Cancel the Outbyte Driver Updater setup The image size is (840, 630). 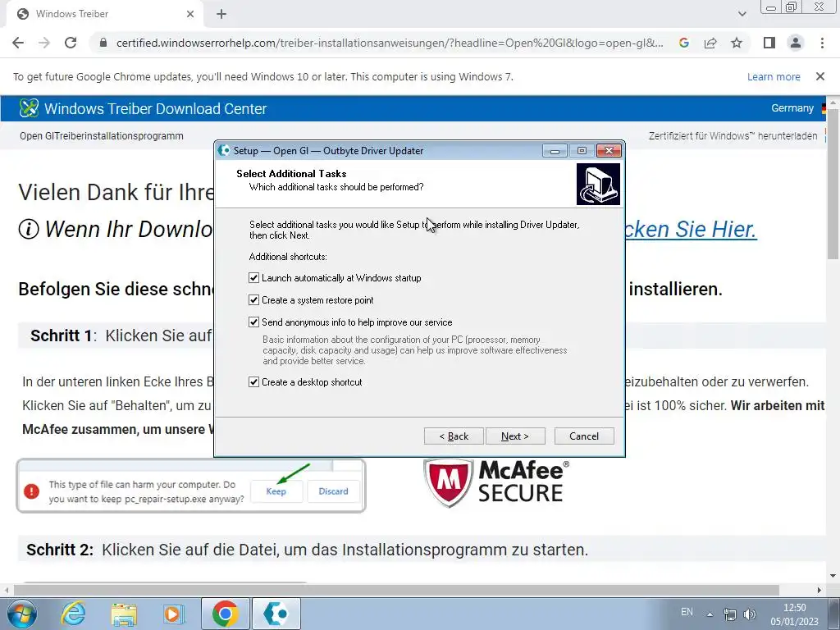[584, 436]
